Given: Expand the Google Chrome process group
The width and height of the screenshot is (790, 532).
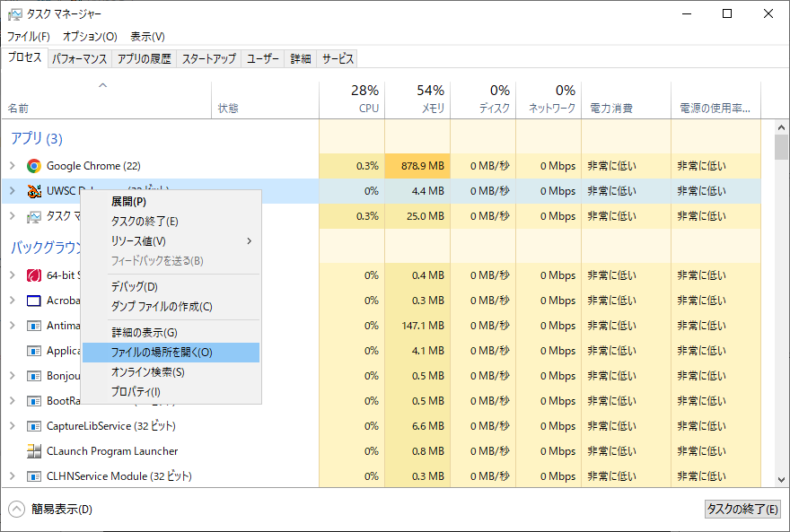Looking at the screenshot, I should [13, 166].
